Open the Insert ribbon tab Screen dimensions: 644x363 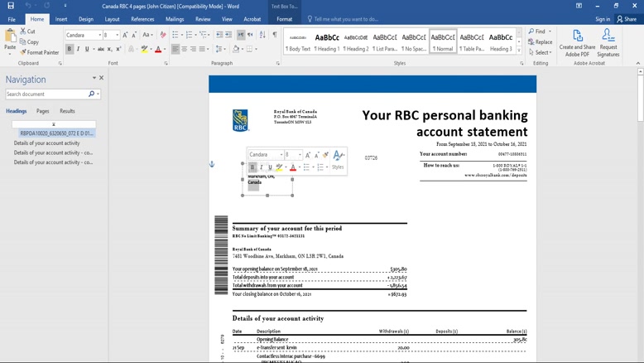coord(61,19)
